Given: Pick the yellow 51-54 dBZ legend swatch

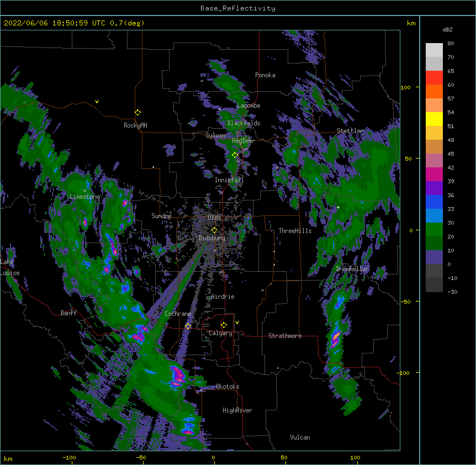Looking at the screenshot, I should [434, 119].
